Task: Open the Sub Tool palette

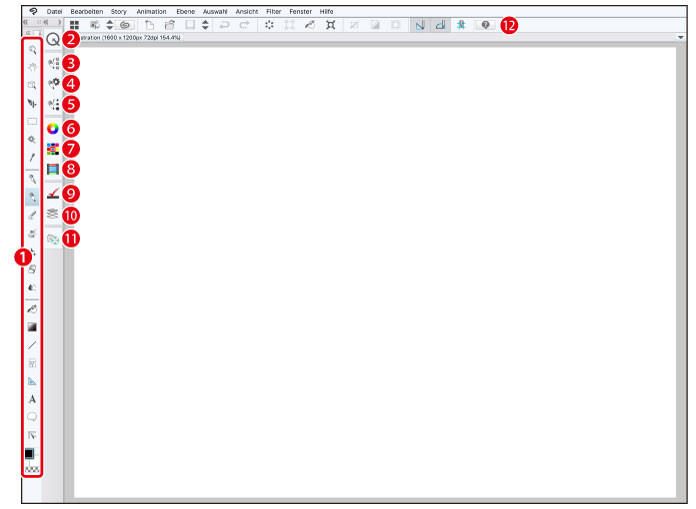Action: point(53,63)
